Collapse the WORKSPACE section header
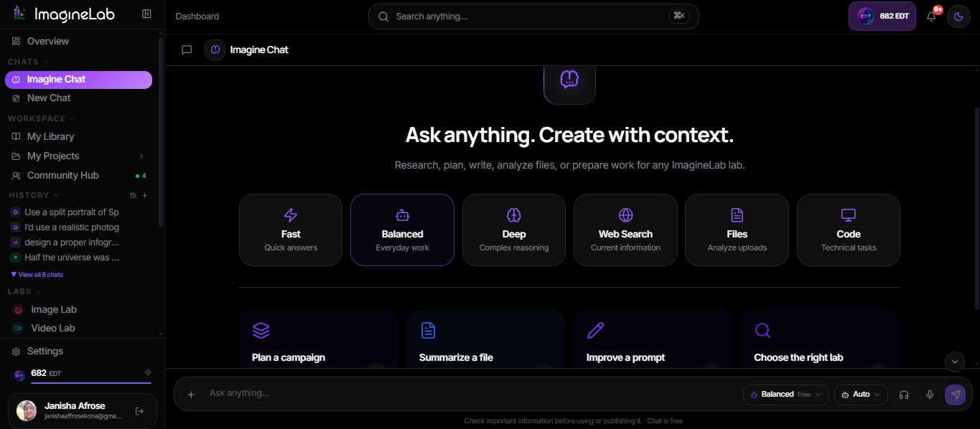This screenshot has width=980, height=429. pyautogui.click(x=41, y=118)
